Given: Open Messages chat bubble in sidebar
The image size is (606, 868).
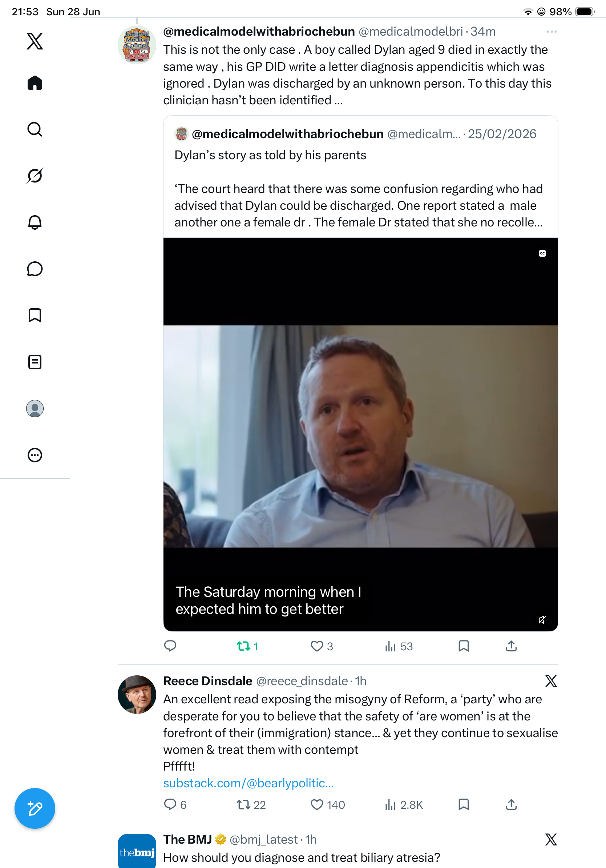Looking at the screenshot, I should click(35, 269).
